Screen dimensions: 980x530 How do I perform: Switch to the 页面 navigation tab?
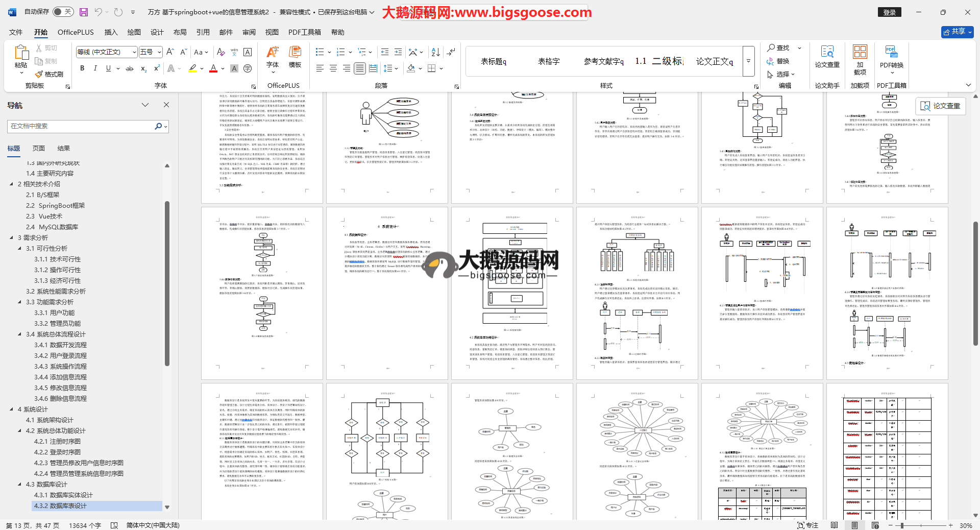pos(39,149)
